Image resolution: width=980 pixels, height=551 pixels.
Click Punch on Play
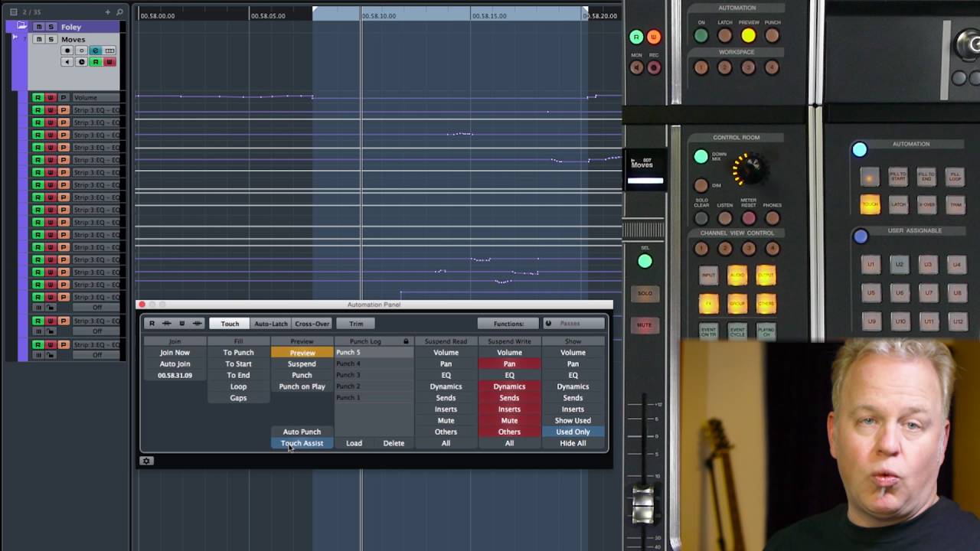(x=302, y=386)
